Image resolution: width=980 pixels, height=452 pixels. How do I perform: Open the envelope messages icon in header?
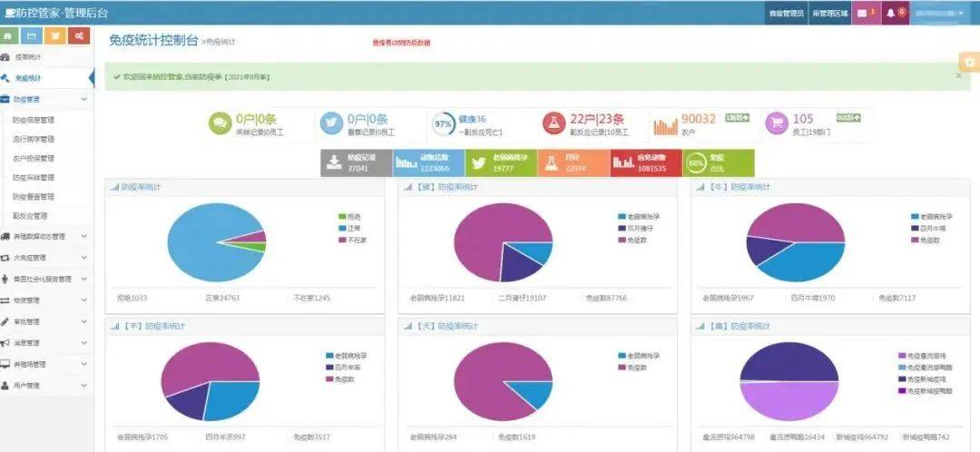tap(862, 13)
